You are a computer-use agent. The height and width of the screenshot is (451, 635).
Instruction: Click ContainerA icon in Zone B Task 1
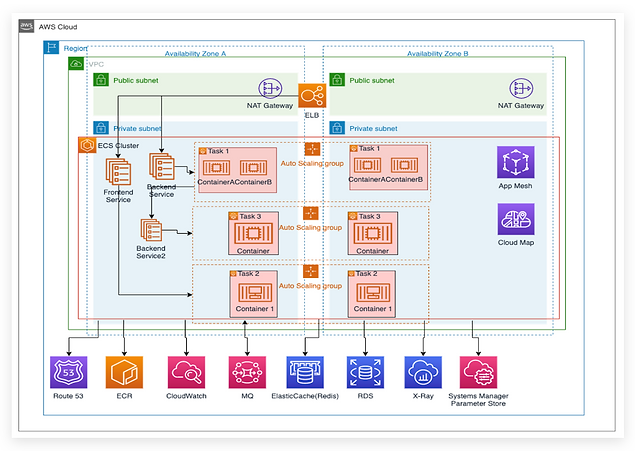(367, 165)
